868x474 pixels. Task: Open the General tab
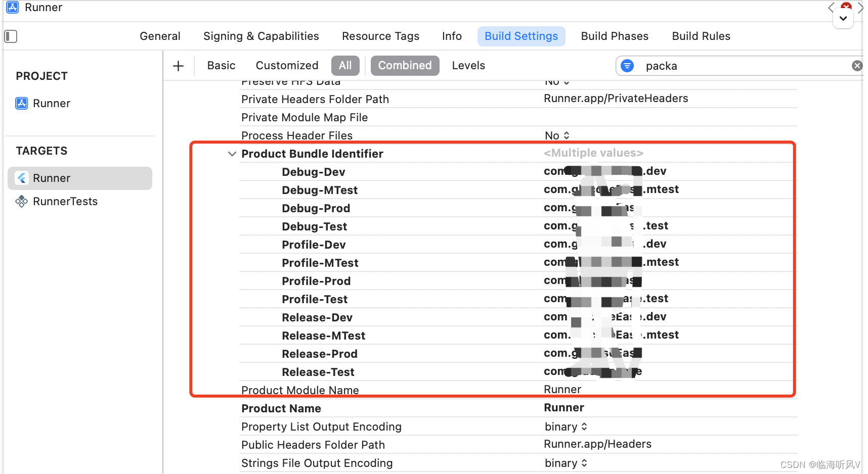click(160, 36)
